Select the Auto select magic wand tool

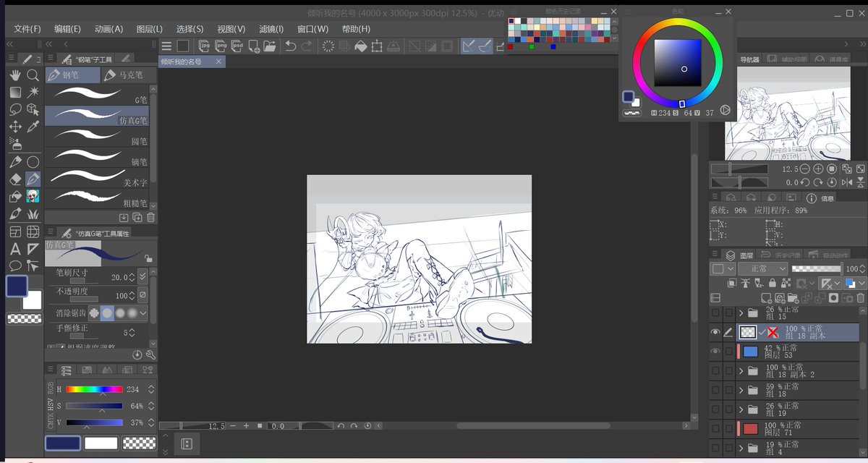coord(33,93)
